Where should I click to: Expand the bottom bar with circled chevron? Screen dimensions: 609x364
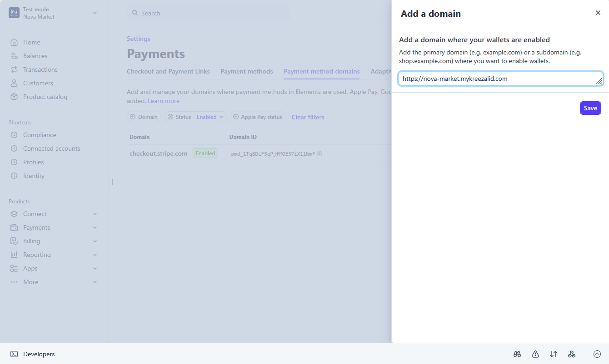[x=597, y=354]
